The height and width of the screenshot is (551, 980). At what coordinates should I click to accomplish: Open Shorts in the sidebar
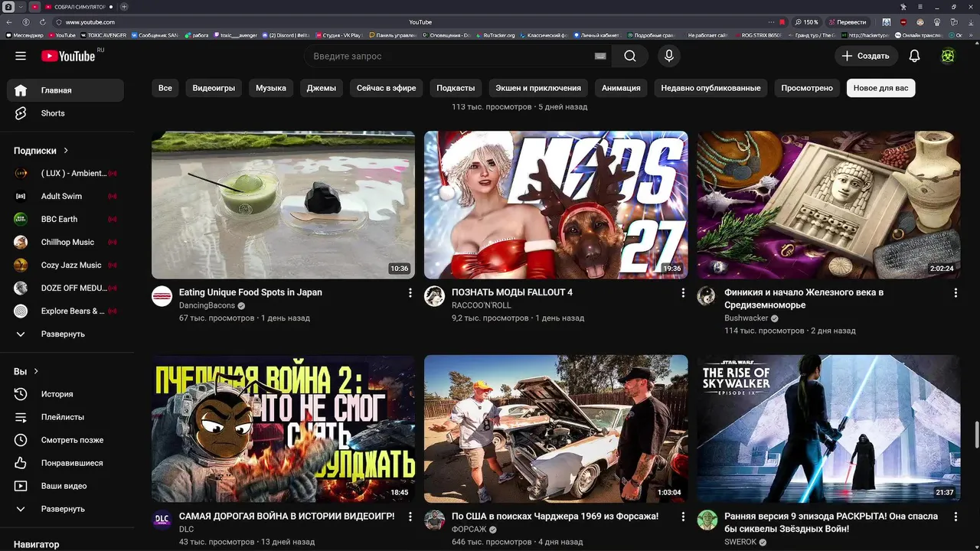pos(65,113)
